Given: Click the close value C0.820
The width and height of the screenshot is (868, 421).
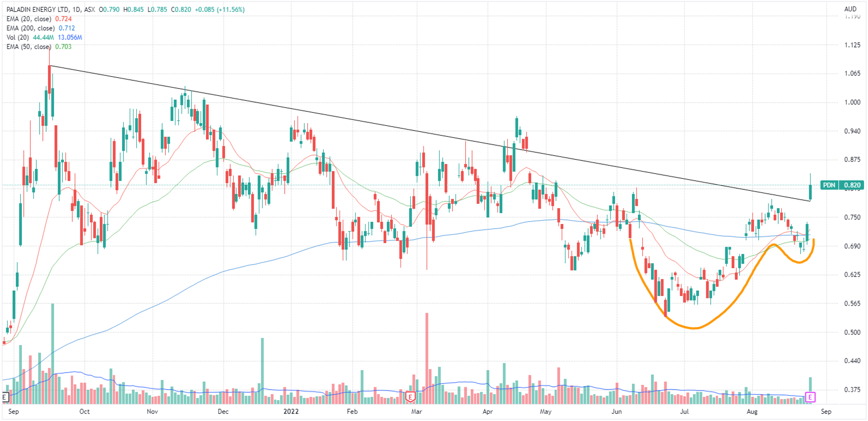Looking at the screenshot, I should 180,9.
